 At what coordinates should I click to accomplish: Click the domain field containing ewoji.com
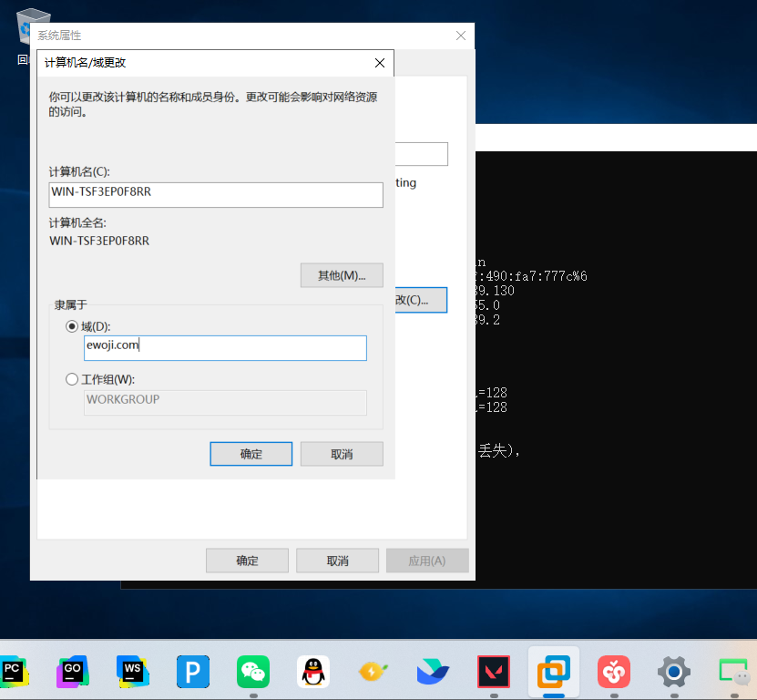(225, 348)
